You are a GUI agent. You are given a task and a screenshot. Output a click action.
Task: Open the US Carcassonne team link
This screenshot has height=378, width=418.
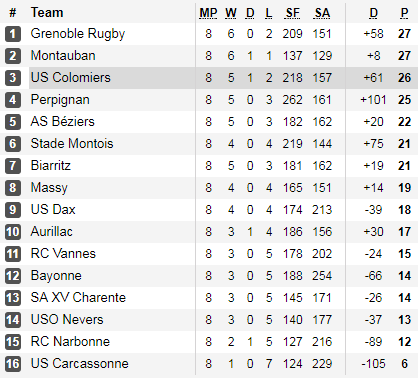coord(79,364)
